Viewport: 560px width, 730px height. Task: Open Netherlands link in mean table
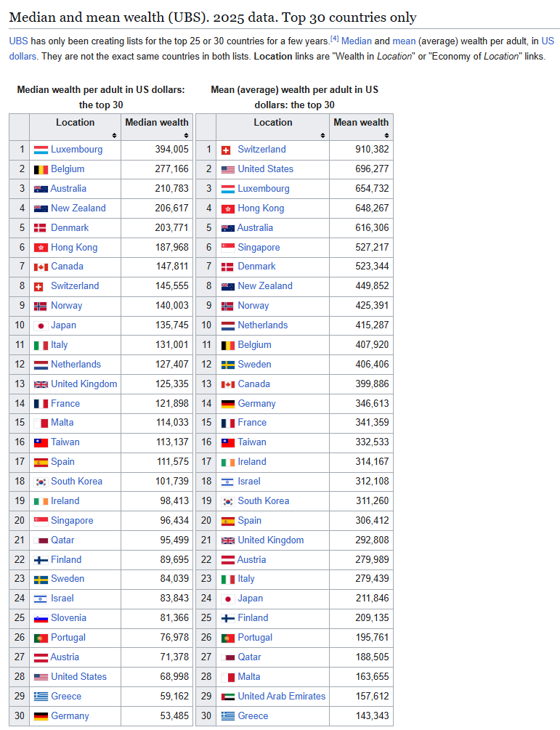262,325
